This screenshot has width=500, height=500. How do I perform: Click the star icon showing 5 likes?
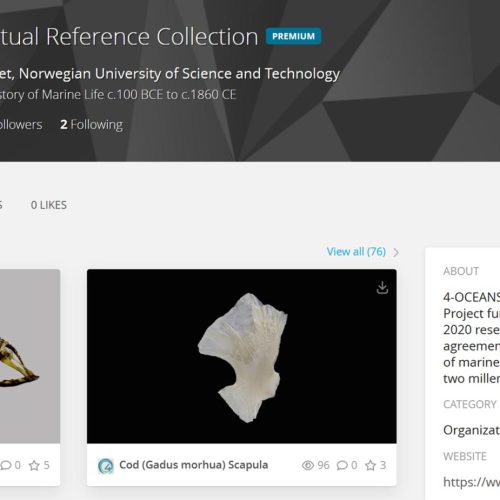tap(34, 465)
